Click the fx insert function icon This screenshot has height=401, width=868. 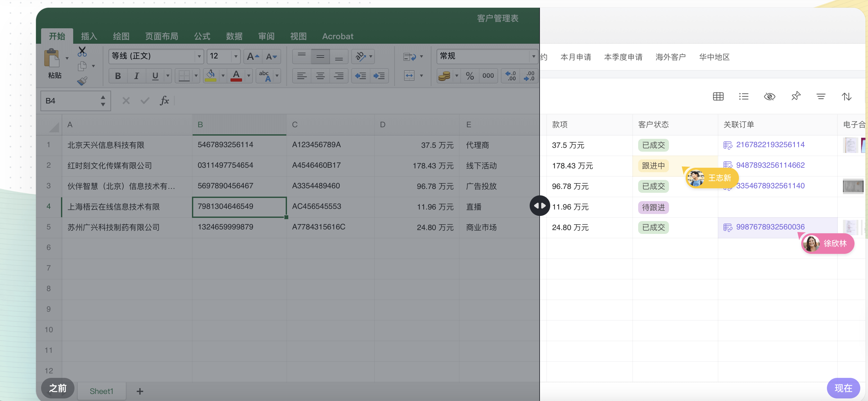[x=164, y=101]
